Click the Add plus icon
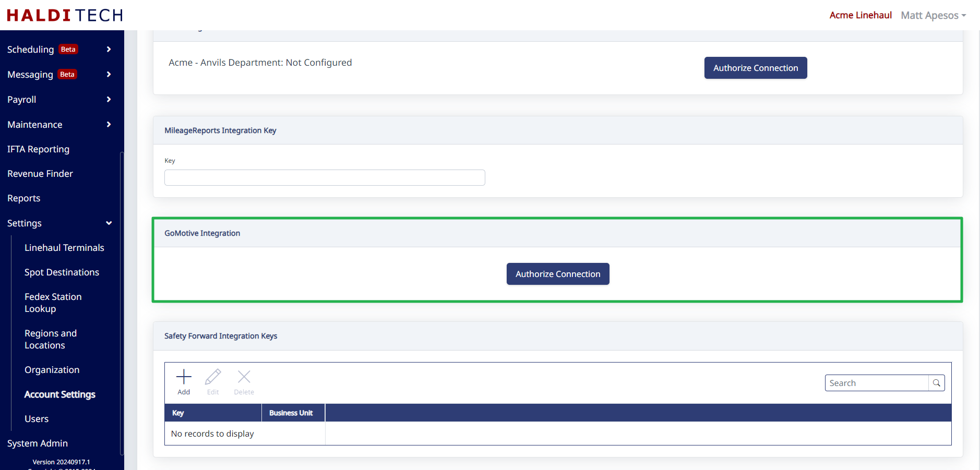This screenshot has width=980, height=470. tap(184, 377)
